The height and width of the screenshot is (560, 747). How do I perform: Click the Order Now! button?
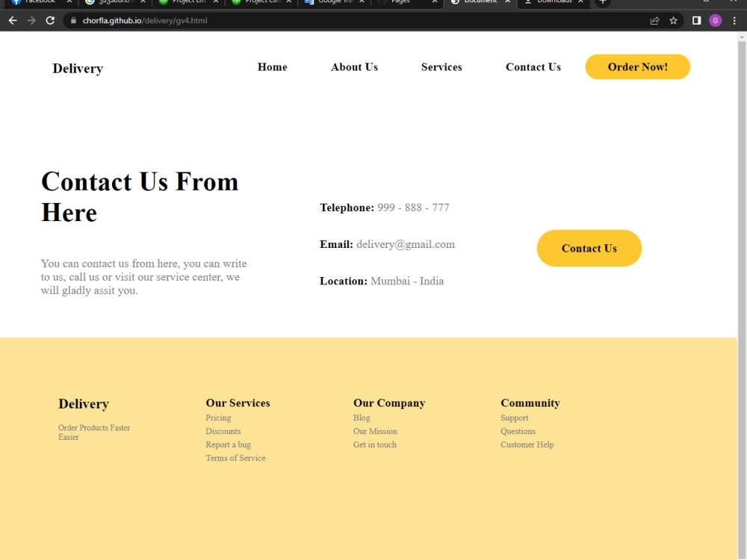tap(637, 66)
